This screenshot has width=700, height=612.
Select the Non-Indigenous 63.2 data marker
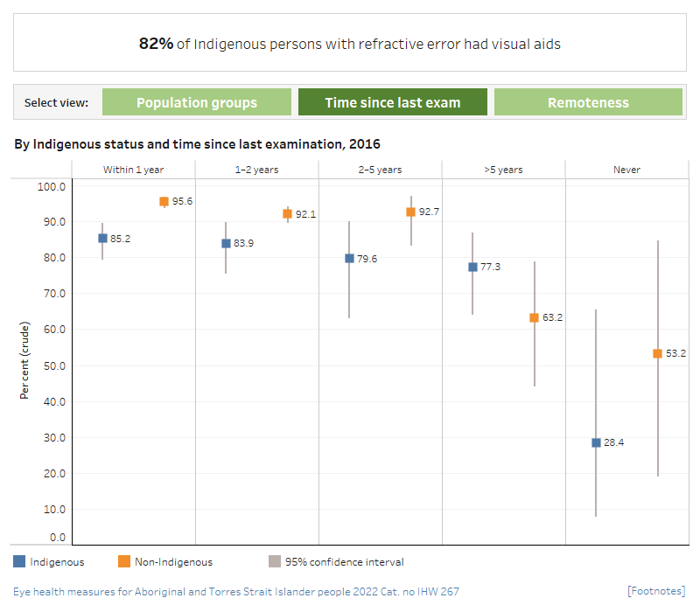(x=534, y=317)
